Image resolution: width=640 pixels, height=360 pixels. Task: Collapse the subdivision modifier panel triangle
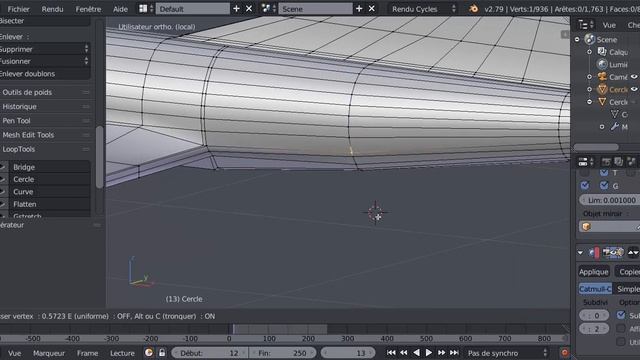(x=580, y=253)
